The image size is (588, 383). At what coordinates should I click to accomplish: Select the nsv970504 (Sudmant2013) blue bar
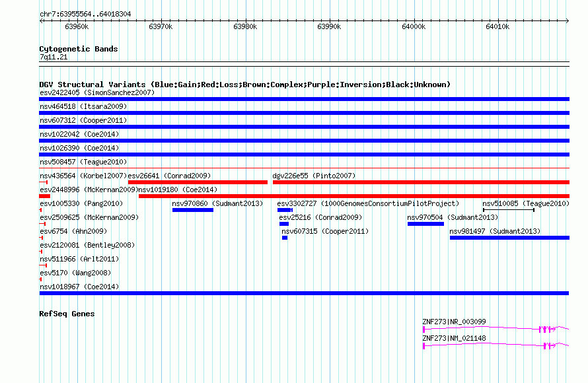click(425, 224)
